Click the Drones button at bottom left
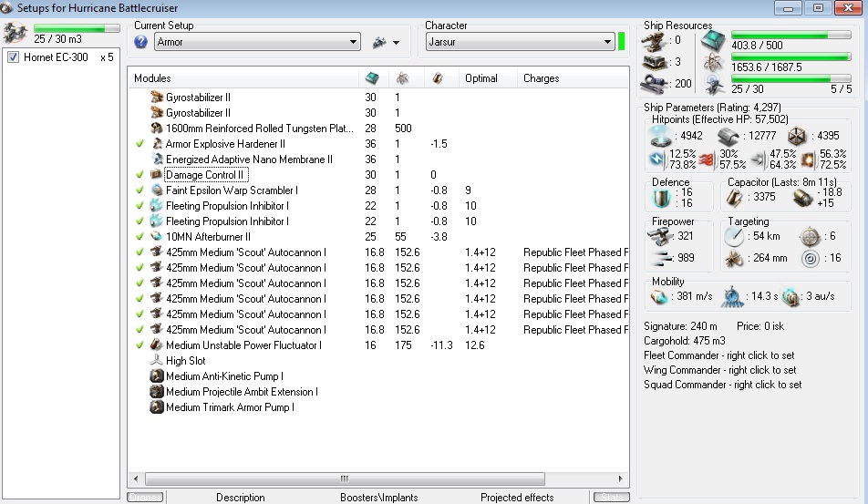 click(x=145, y=498)
